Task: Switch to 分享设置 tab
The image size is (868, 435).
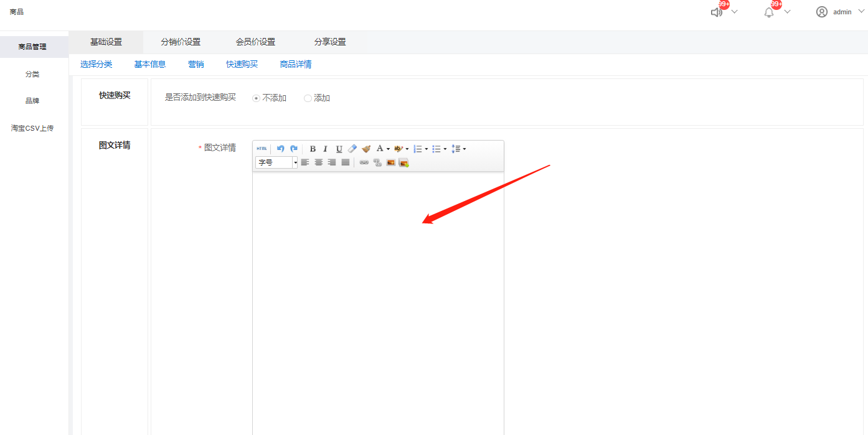Action: (x=330, y=42)
